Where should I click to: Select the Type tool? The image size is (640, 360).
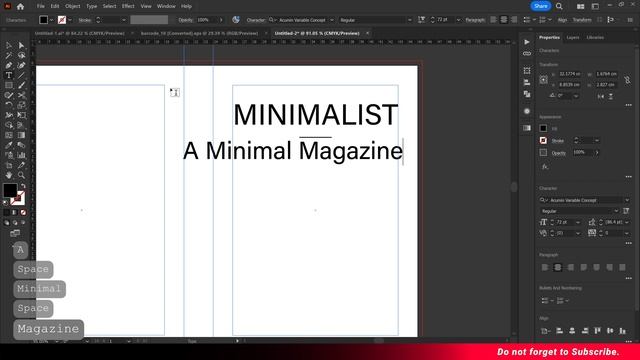click(x=9, y=75)
